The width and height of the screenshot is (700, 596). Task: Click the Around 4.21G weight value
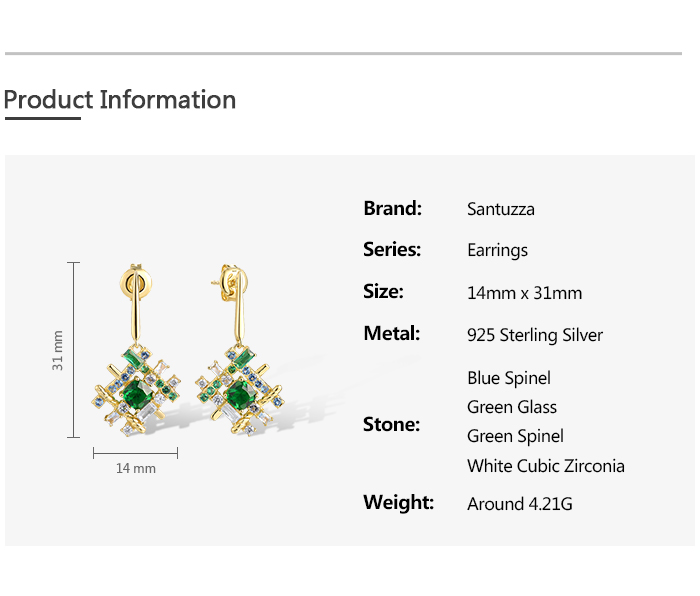(520, 504)
